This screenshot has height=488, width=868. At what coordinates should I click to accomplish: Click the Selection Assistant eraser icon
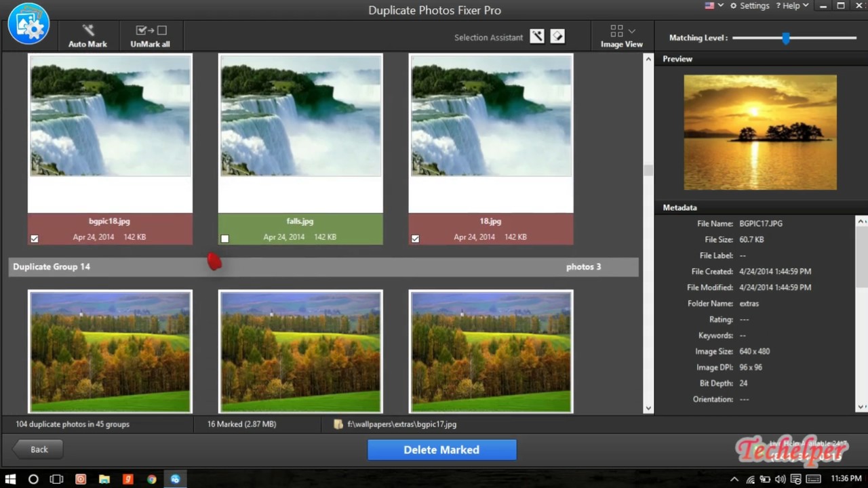click(x=557, y=37)
